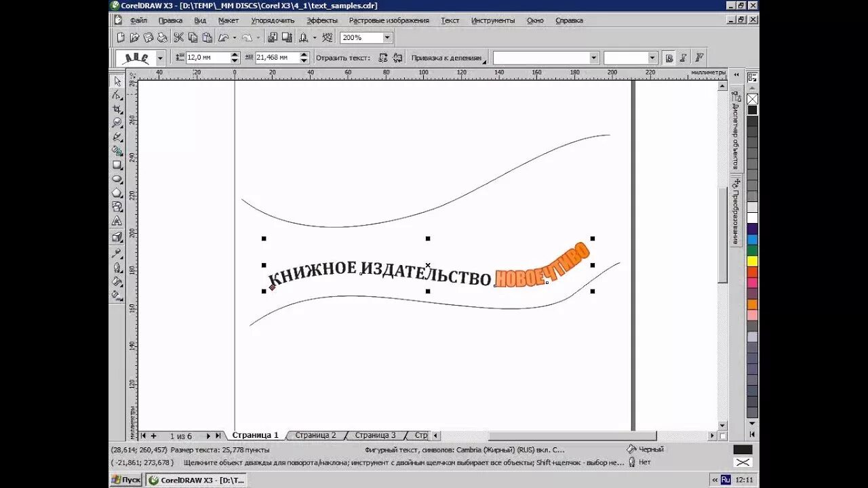Open the font name dropdown
This screenshot has width=868, height=488.
[594, 58]
